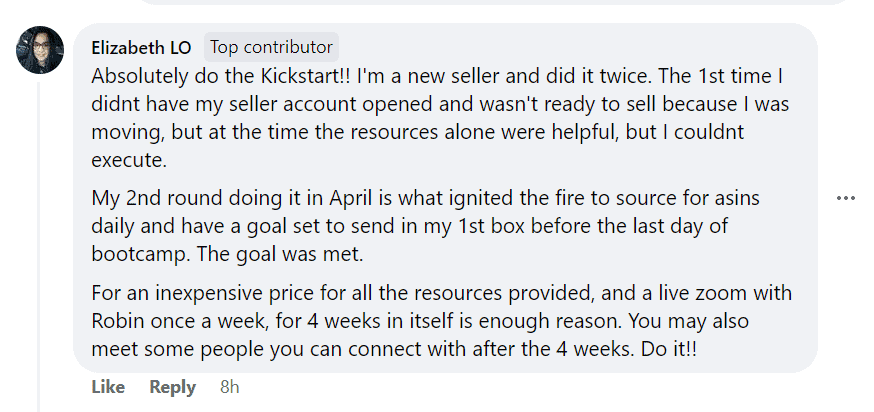Reply to Elizabeth LO's comment

[172, 387]
